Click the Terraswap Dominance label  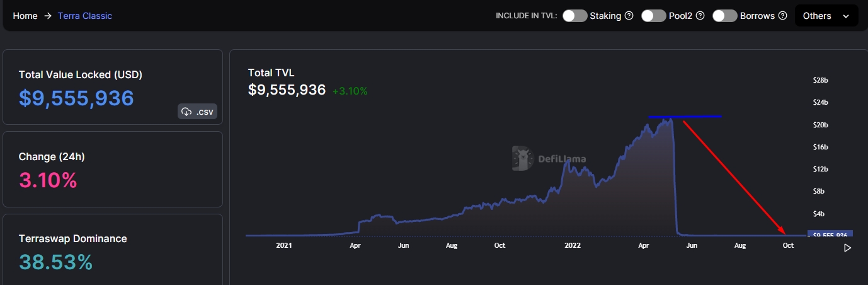72,238
